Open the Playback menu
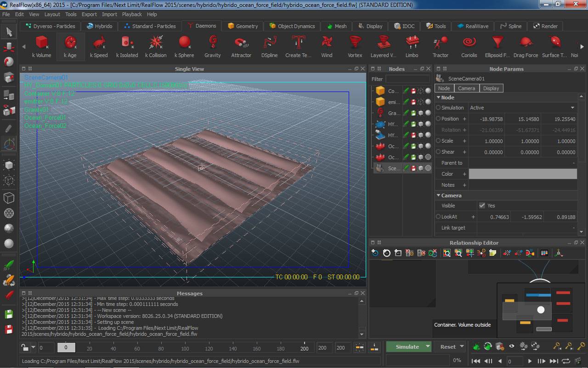The width and height of the screenshot is (588, 368). point(132,14)
